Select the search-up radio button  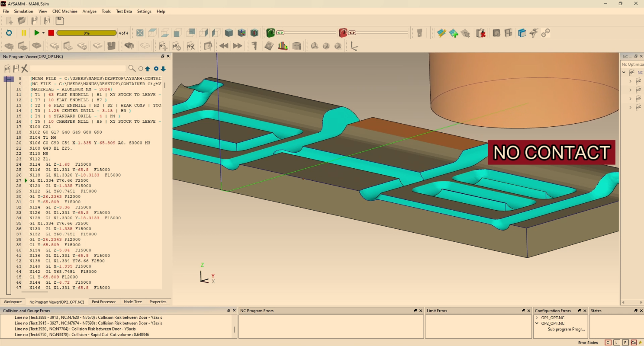coord(141,69)
